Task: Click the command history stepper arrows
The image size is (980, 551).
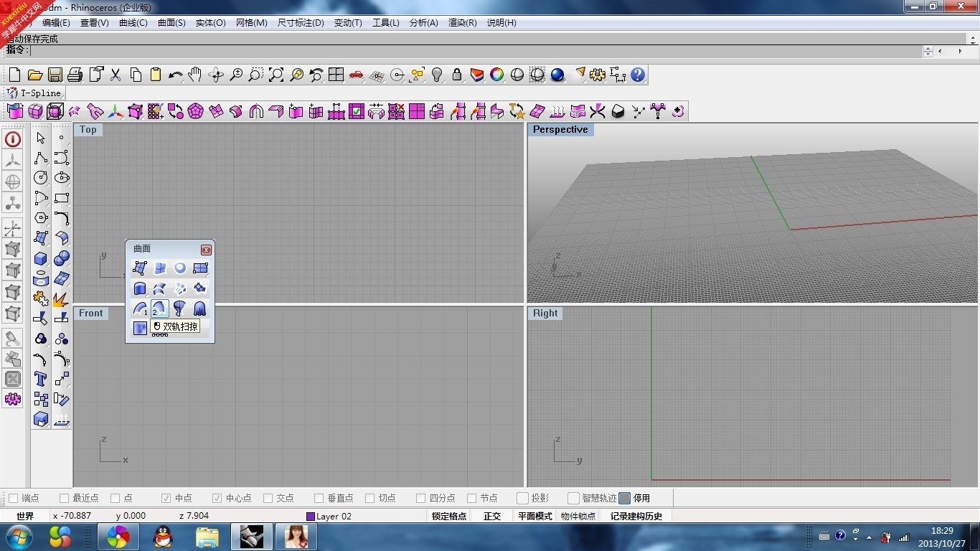Action: 928,52
